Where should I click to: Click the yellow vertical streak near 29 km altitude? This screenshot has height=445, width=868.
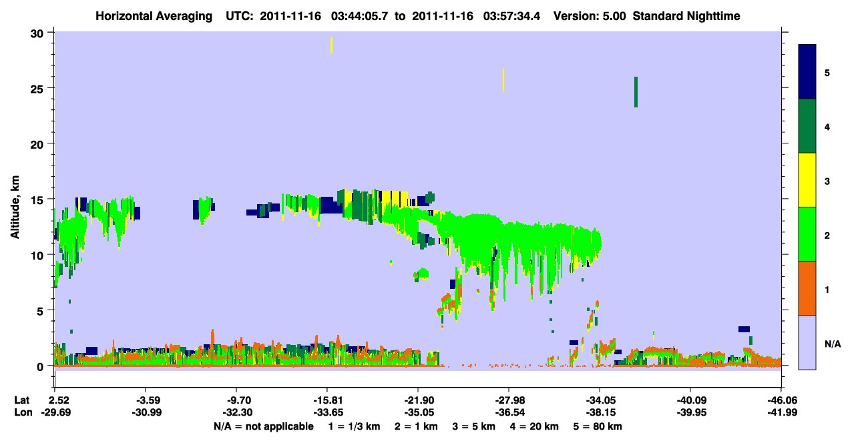coord(331,45)
